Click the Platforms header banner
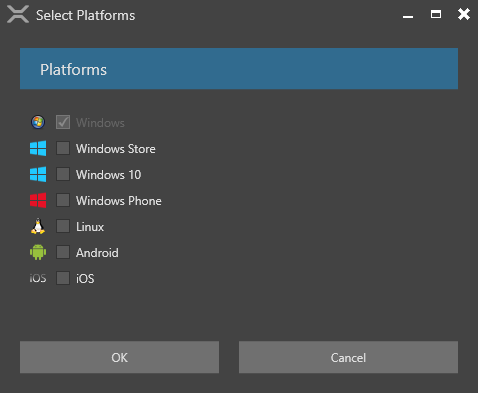 point(239,69)
